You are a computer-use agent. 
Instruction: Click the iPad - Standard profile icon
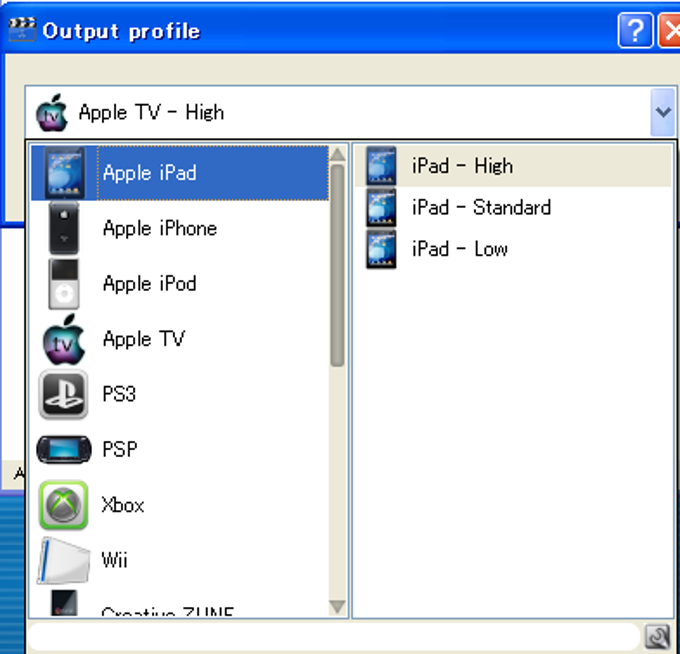[381, 207]
